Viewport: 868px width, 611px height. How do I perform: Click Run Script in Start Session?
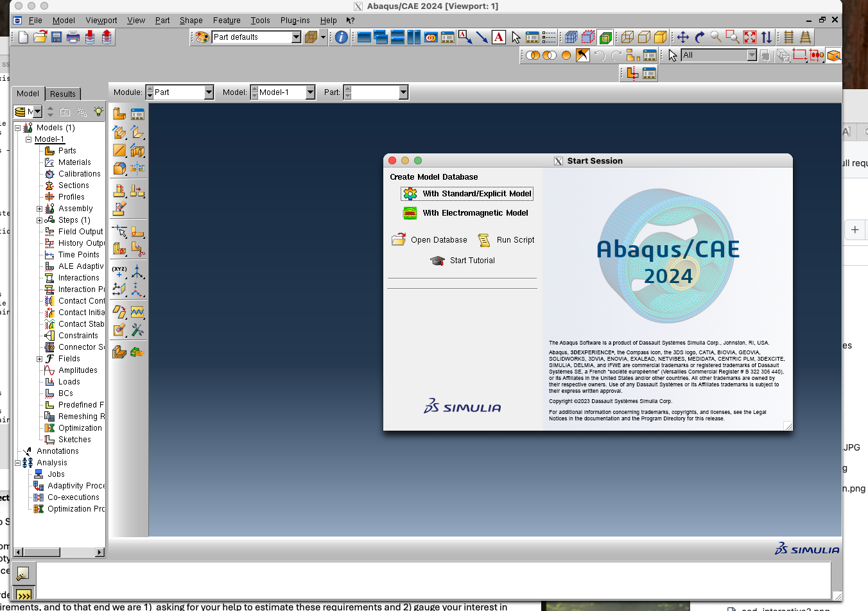[x=506, y=239]
